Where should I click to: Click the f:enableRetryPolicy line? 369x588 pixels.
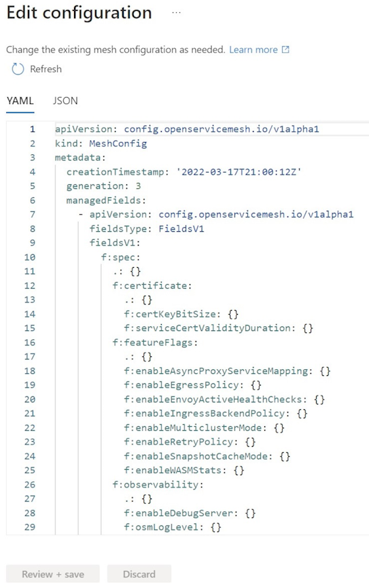[x=190, y=442]
